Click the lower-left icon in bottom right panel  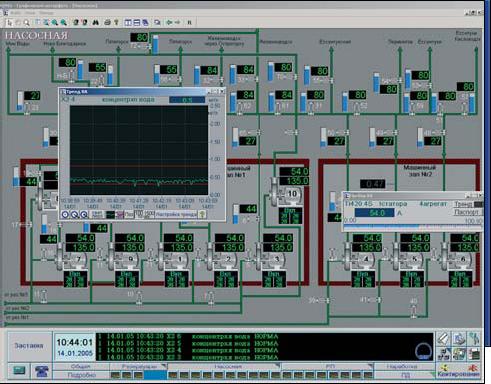(x=444, y=353)
